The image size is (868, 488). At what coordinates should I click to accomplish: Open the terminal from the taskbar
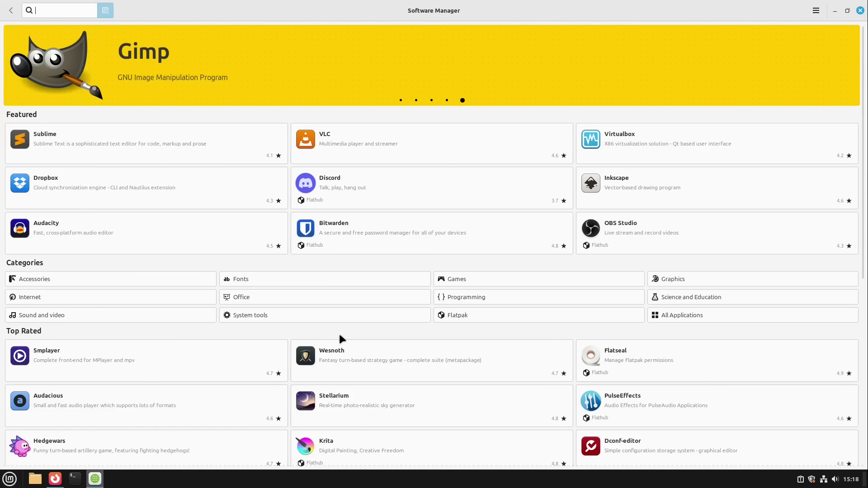click(75, 479)
